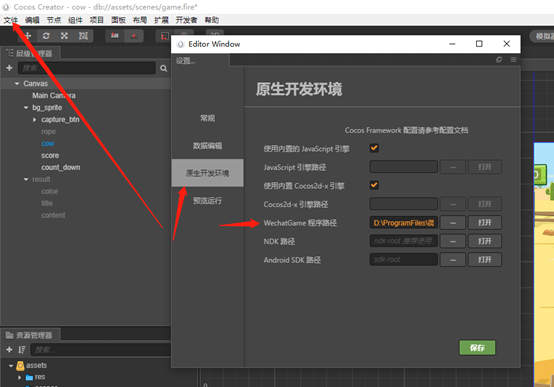Open the 编辑 menu
This screenshot has width=554, height=387.
point(32,20)
